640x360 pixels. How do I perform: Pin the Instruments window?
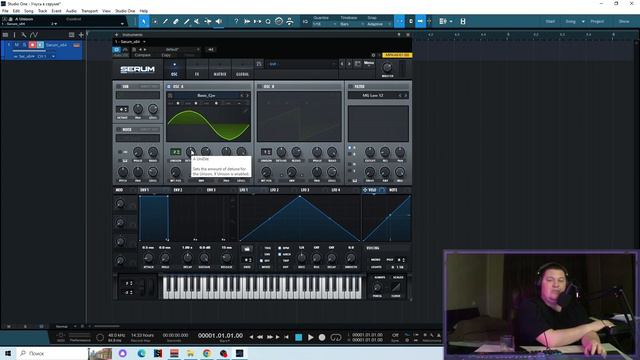click(x=399, y=35)
